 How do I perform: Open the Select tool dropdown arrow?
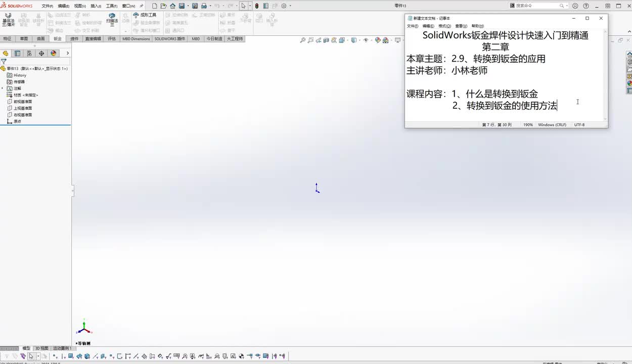click(x=250, y=6)
